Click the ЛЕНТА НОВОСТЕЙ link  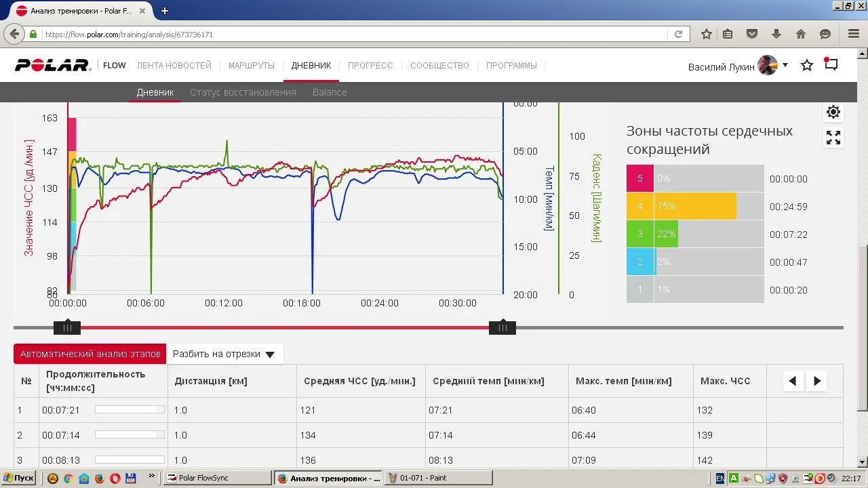click(174, 66)
